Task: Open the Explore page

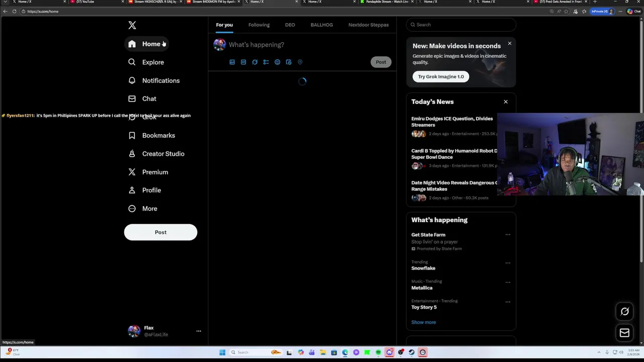Action: [146, 62]
